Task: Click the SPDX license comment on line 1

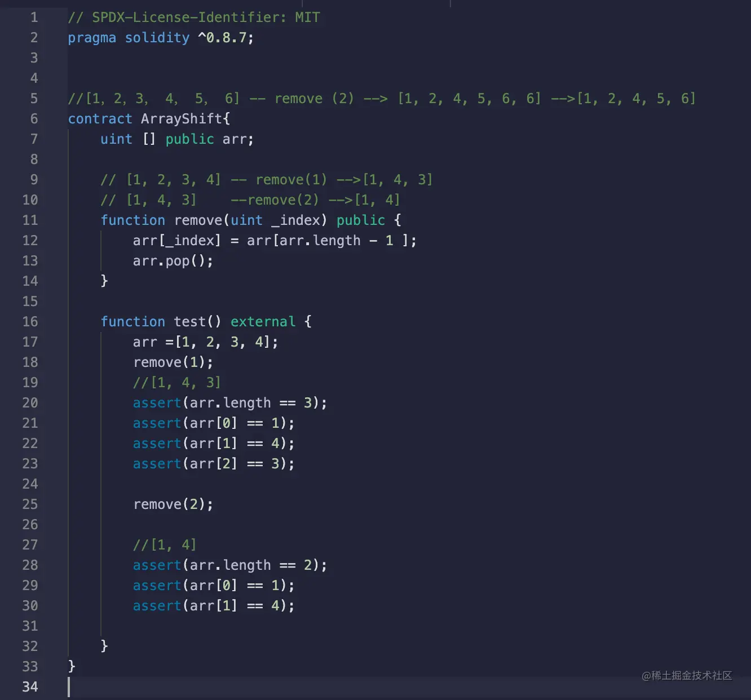Action: pos(194,17)
